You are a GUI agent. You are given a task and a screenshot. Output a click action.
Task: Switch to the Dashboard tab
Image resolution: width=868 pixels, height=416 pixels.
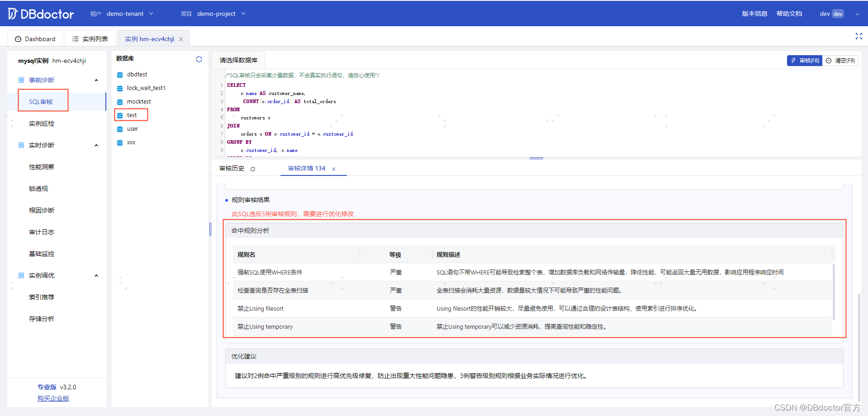[x=35, y=39]
